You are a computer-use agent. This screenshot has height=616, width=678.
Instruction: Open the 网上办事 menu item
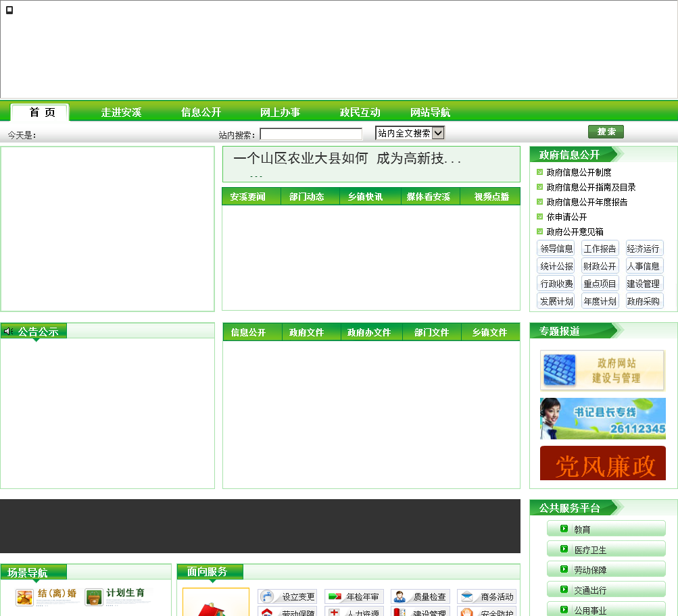click(281, 112)
